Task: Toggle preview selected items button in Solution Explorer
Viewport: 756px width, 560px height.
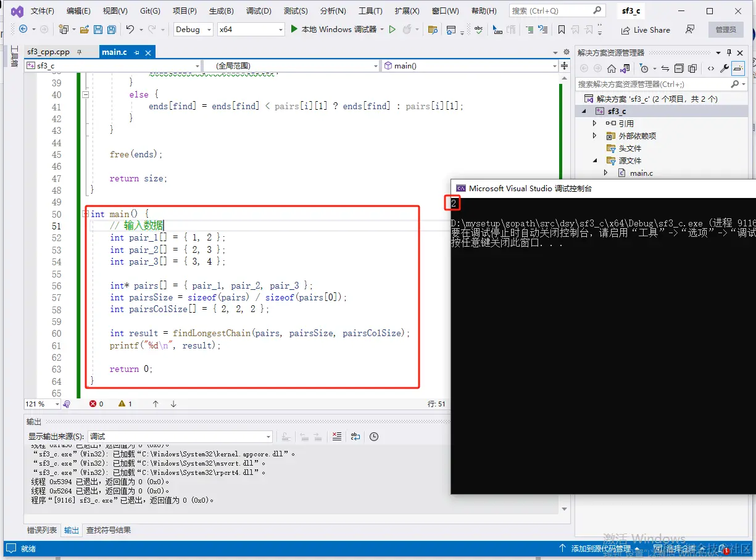Action: [739, 68]
